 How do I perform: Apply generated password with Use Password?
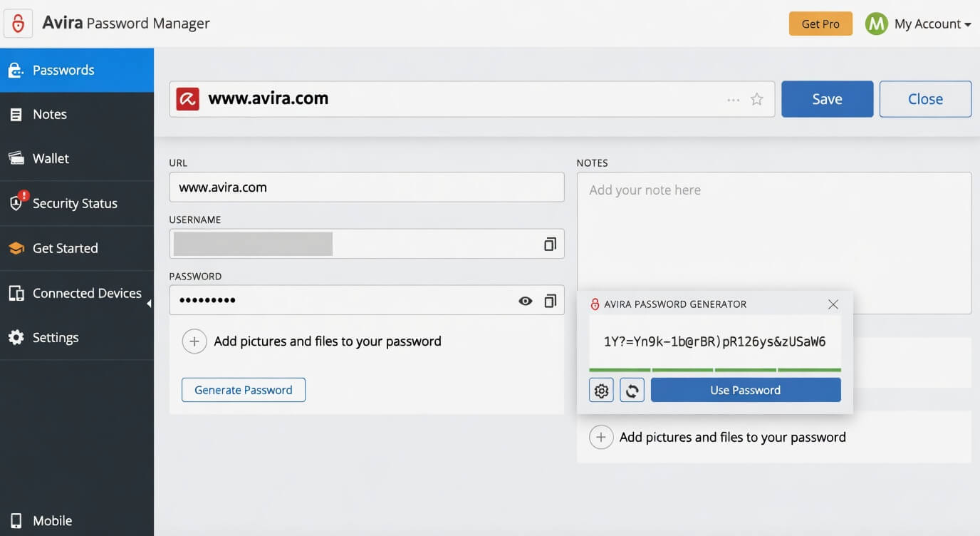746,390
